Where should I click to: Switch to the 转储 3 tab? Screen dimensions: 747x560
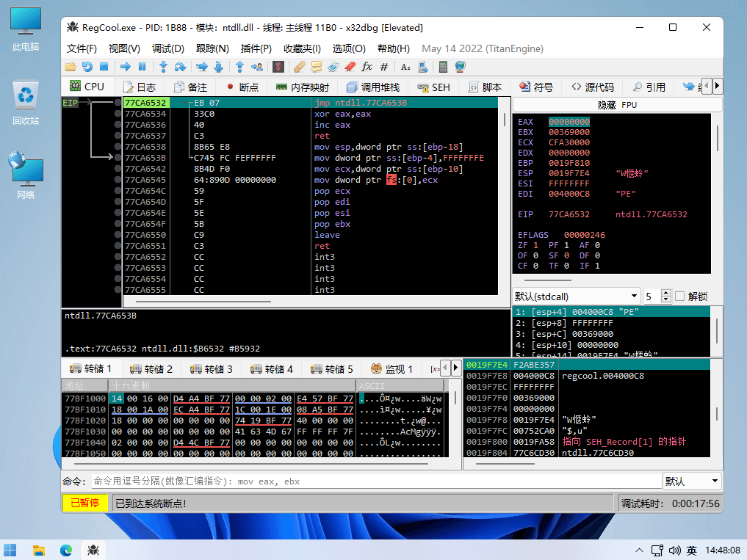pyautogui.click(x=212, y=369)
